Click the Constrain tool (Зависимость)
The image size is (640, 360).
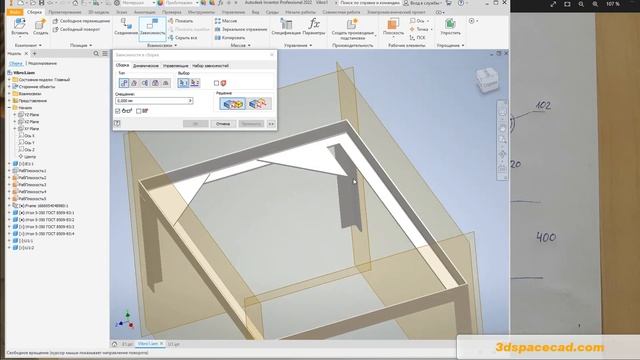[x=153, y=29]
